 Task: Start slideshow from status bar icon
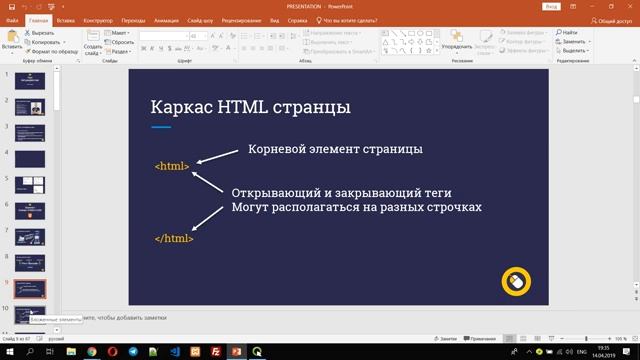551,339
